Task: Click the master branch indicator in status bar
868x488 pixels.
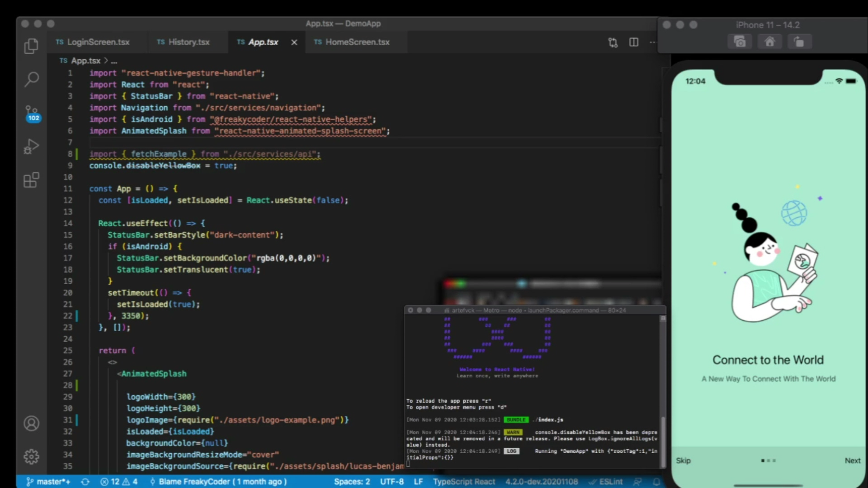Action: [x=48, y=482]
